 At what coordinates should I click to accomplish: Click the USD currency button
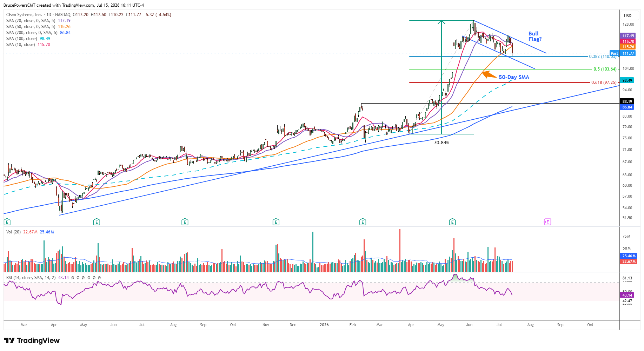pos(628,16)
